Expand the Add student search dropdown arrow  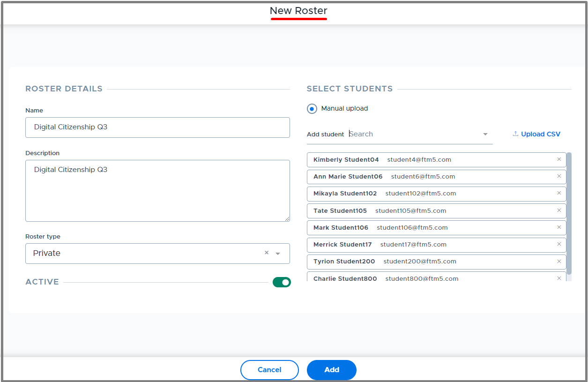coord(485,135)
